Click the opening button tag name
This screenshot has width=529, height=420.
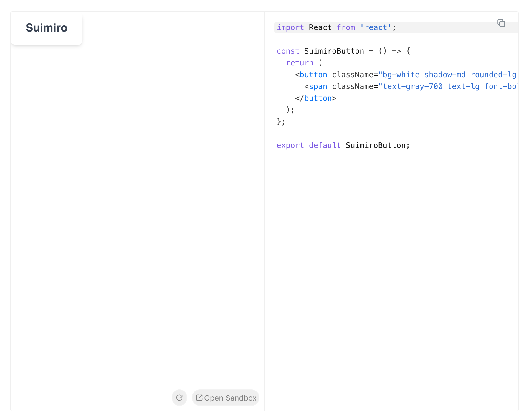313,75
